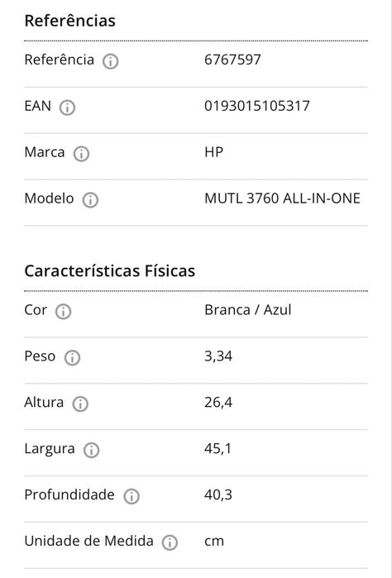Click the Altura info icon
The image size is (392, 578).
tap(80, 404)
